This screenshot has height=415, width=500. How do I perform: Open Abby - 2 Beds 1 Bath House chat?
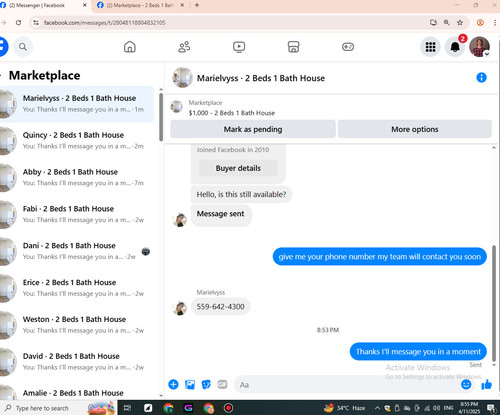77,177
